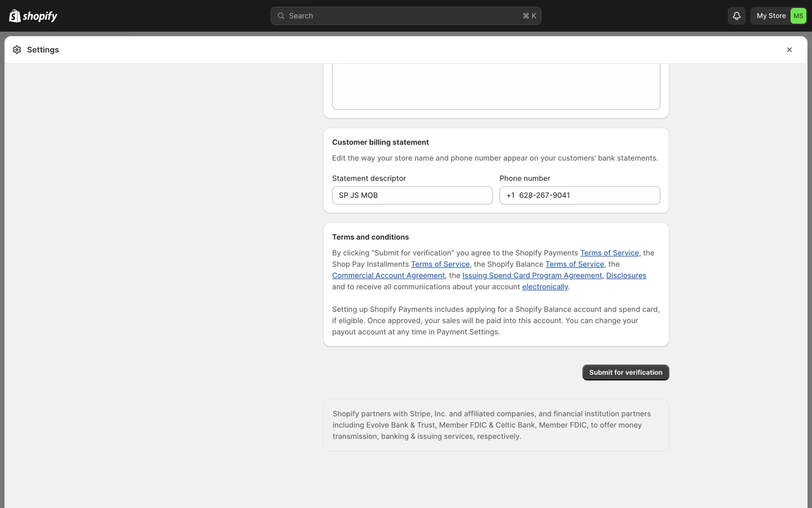This screenshot has height=508, width=812.
Task: Click the Settings gear icon
Action: [17, 50]
